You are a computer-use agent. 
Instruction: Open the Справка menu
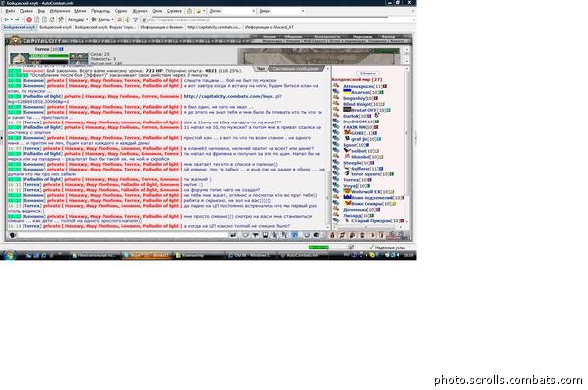click(x=174, y=11)
